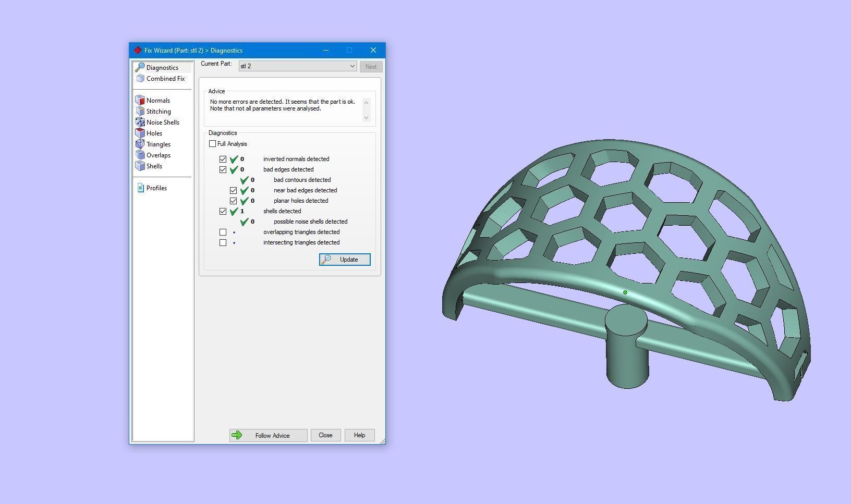
Task: Click the 'bad contours detected' label
Action: click(x=302, y=180)
